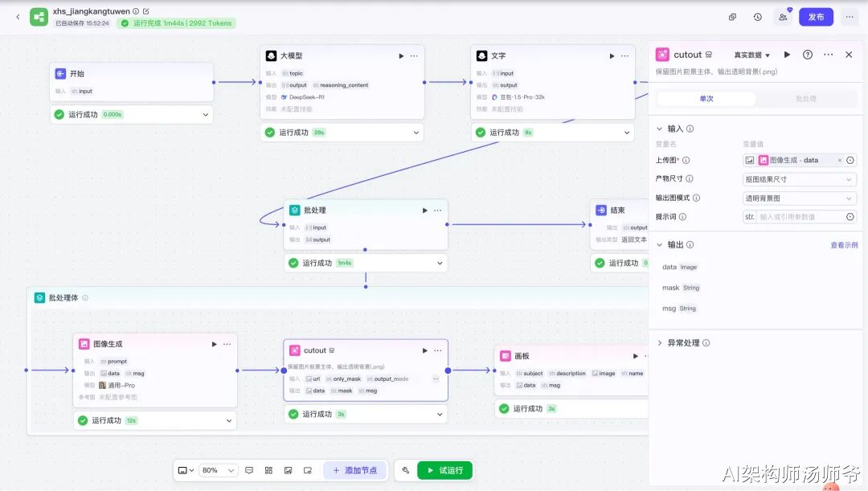
Task: Open 大模型 node more options
Action: (414, 56)
